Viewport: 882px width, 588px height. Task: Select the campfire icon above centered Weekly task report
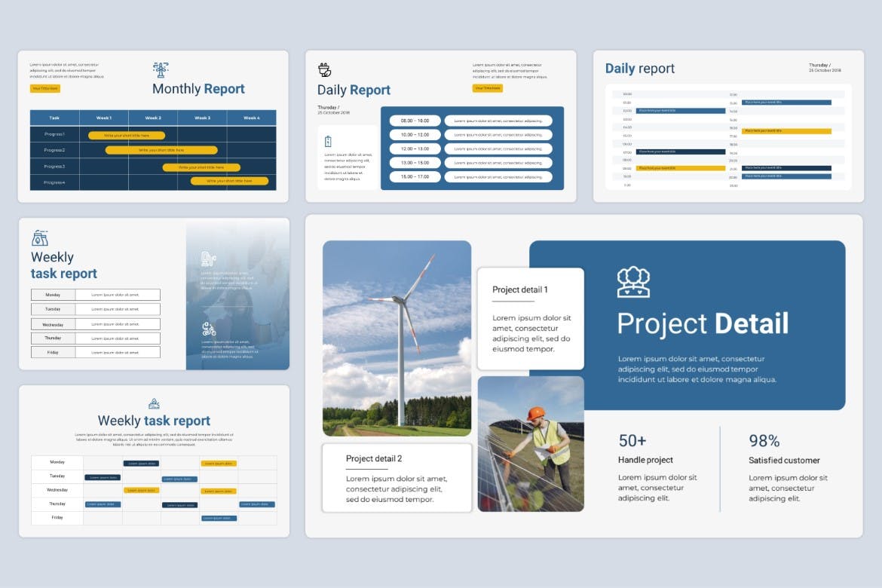(x=154, y=403)
